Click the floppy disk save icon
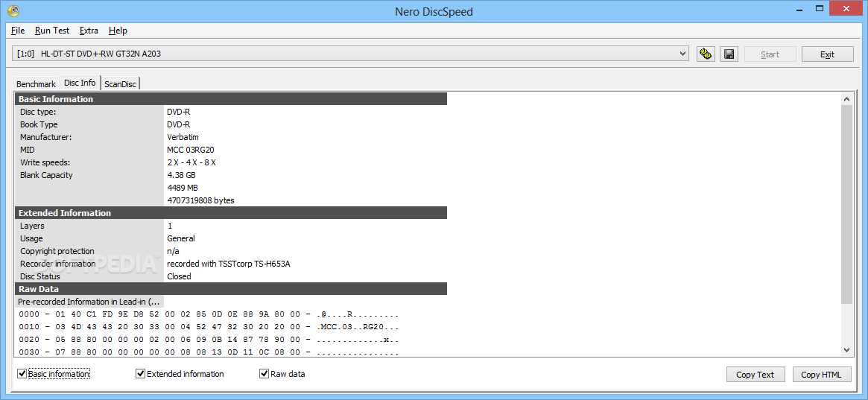Viewport: 868px width, 400px height. click(x=729, y=54)
